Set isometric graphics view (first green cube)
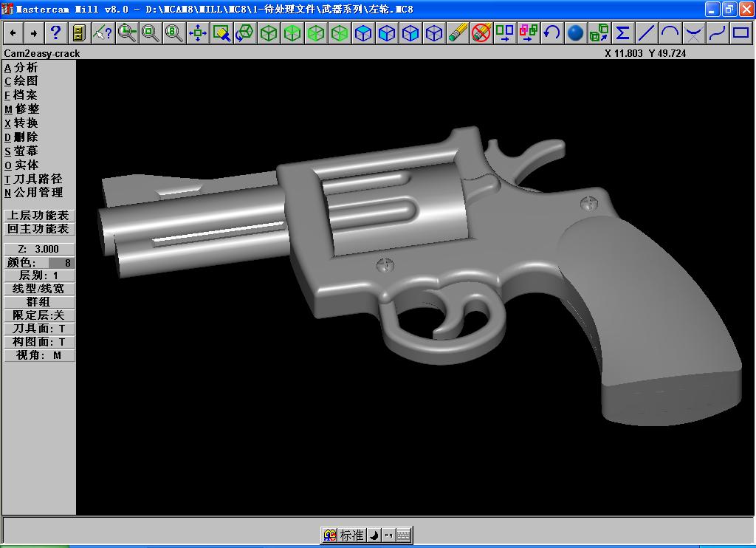Viewport: 756px width, 548px height. pos(269,33)
